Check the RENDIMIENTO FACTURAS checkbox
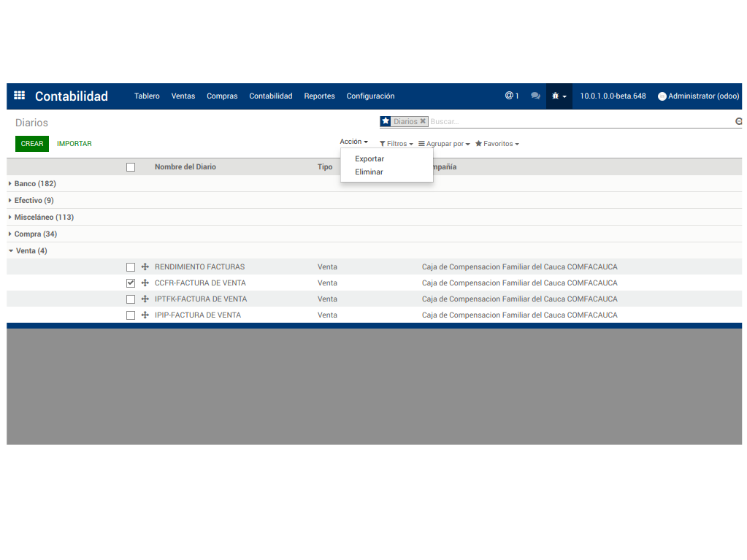This screenshot has width=747, height=560. coord(131,267)
